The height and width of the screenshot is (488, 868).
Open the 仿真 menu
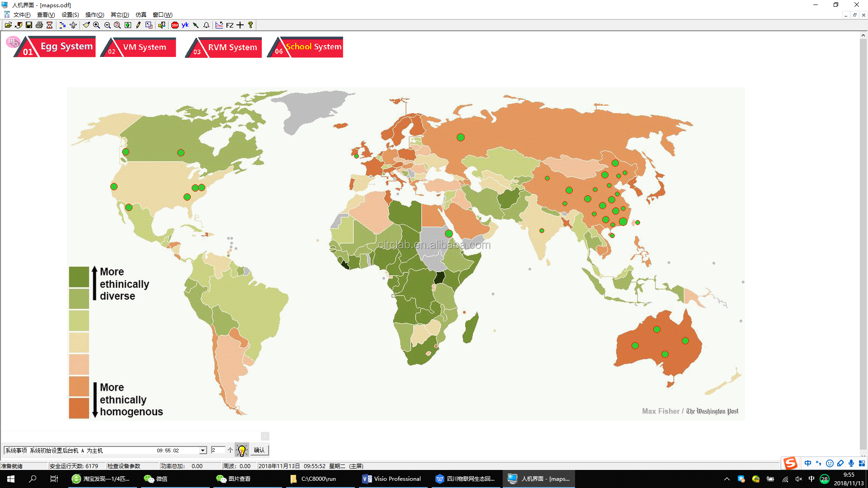click(x=141, y=15)
